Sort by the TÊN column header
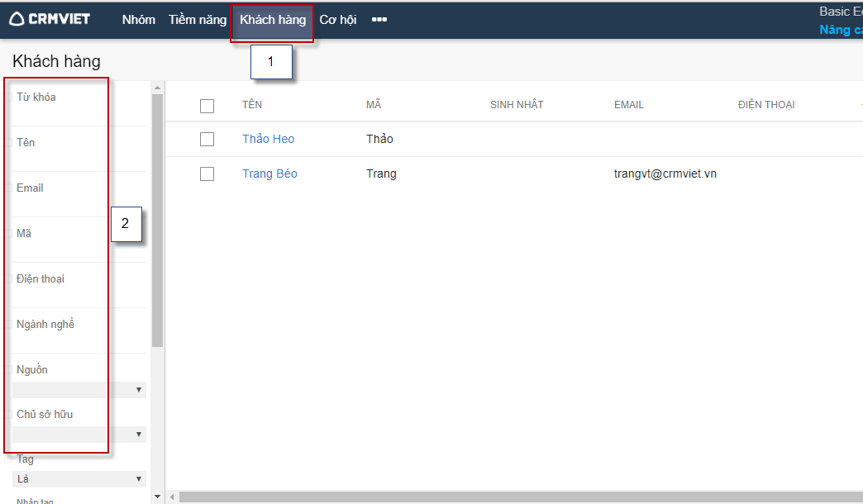 [x=252, y=105]
